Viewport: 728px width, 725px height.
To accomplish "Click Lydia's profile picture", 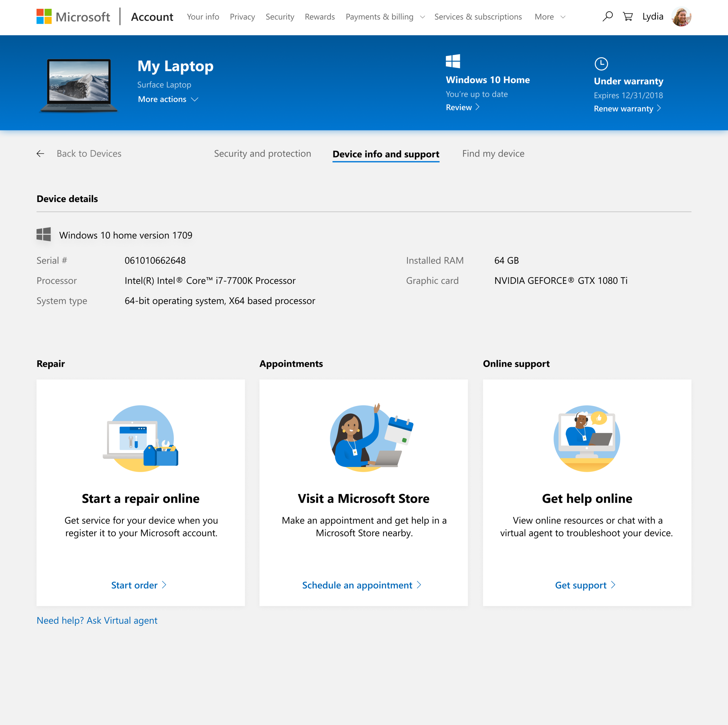I will point(681,17).
